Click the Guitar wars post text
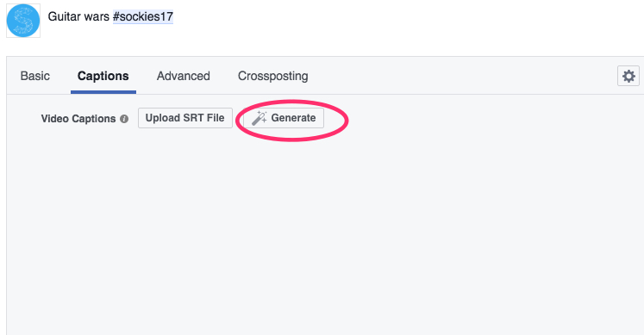 coord(110,16)
